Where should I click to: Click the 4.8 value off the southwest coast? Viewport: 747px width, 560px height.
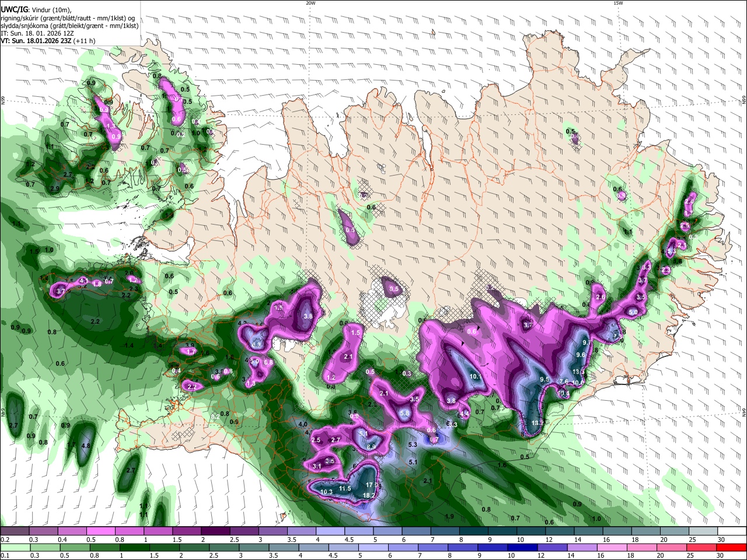click(x=86, y=446)
